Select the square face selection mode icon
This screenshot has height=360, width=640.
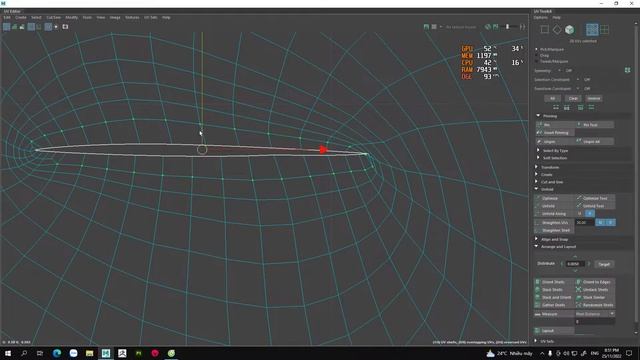click(544, 29)
